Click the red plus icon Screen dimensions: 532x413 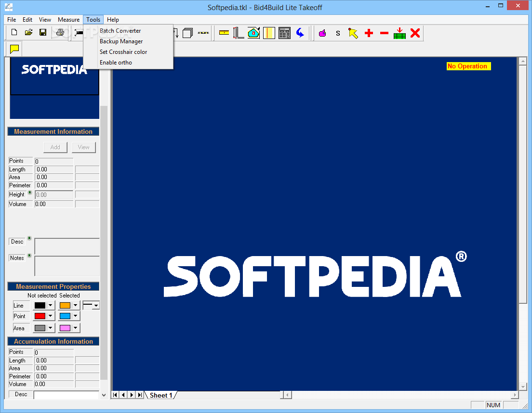point(369,33)
